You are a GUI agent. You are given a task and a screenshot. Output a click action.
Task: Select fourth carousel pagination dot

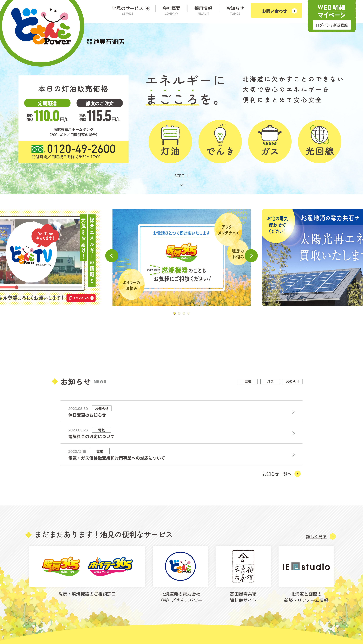click(x=188, y=314)
